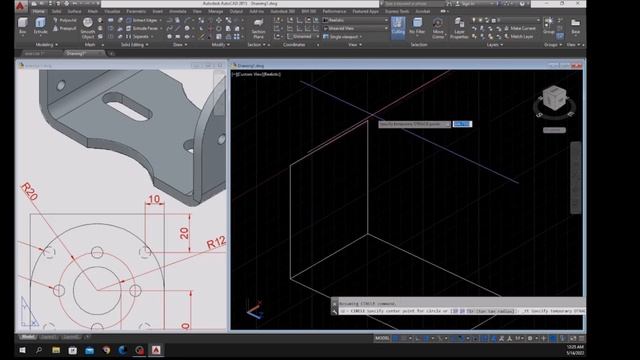Image resolution: width=640 pixels, height=360 pixels.
Task: Expand the Groups panel
Action: tap(553, 44)
